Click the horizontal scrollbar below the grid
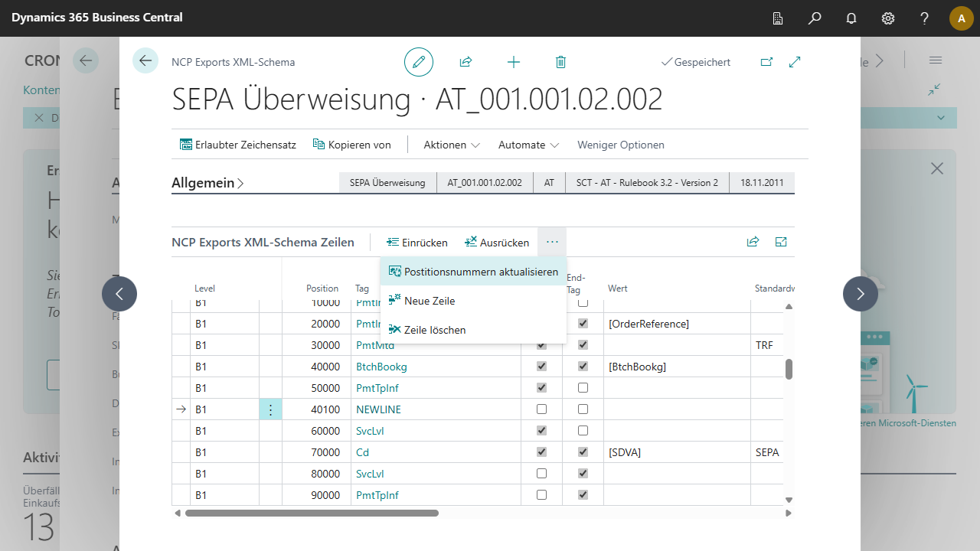This screenshot has width=980, height=551. [x=312, y=513]
